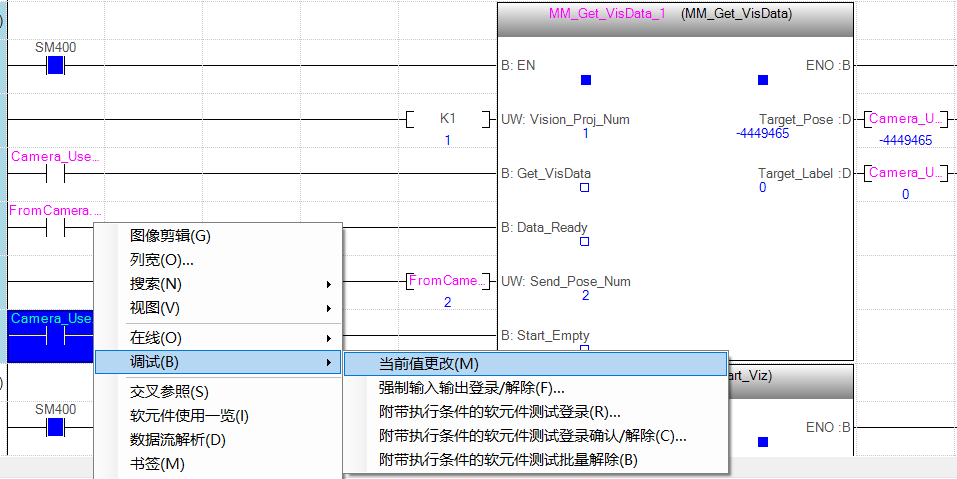This screenshot has width=957, height=479.
Task: Click Target_Label :D output label
Action: (804, 173)
